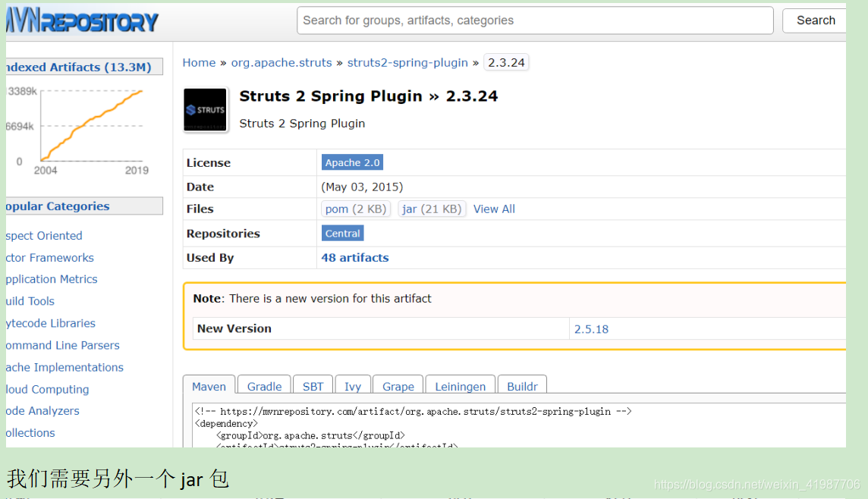Open the 48 artifacts link
The width and height of the screenshot is (868, 499).
(x=355, y=258)
